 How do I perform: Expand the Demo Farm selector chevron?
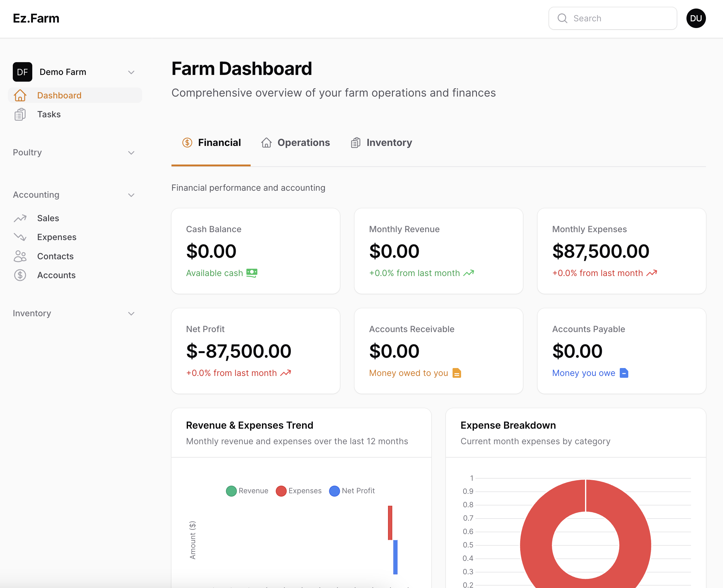coord(131,72)
